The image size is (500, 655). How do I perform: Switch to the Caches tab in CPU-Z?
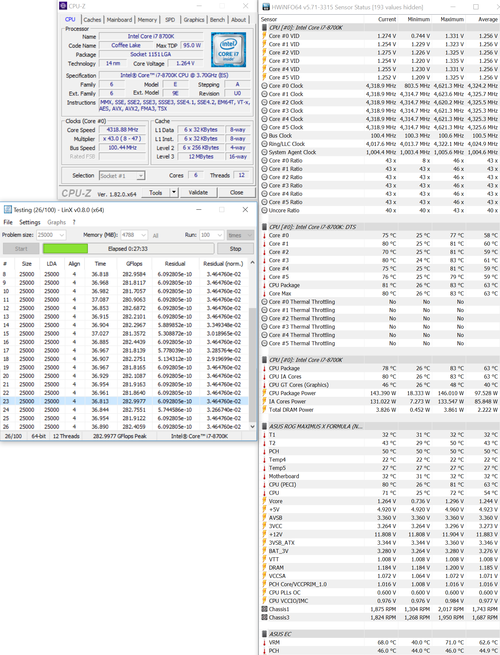point(92,20)
